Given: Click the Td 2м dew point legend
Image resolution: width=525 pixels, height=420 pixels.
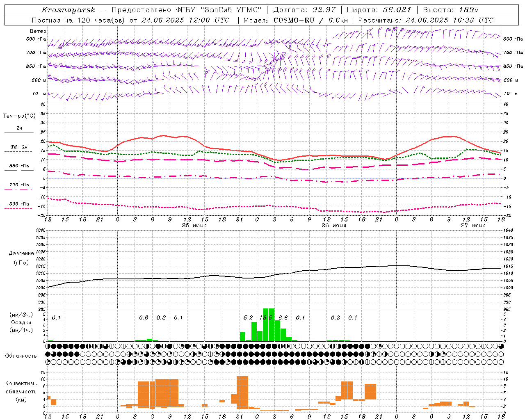Looking at the screenshot, I should coord(19,147).
